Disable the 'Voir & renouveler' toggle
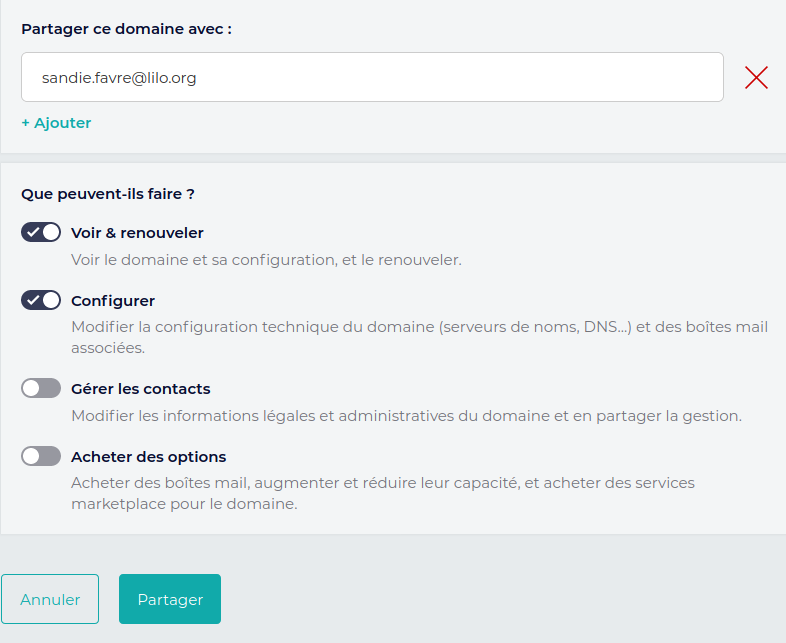The image size is (786, 643). pyautogui.click(x=41, y=232)
